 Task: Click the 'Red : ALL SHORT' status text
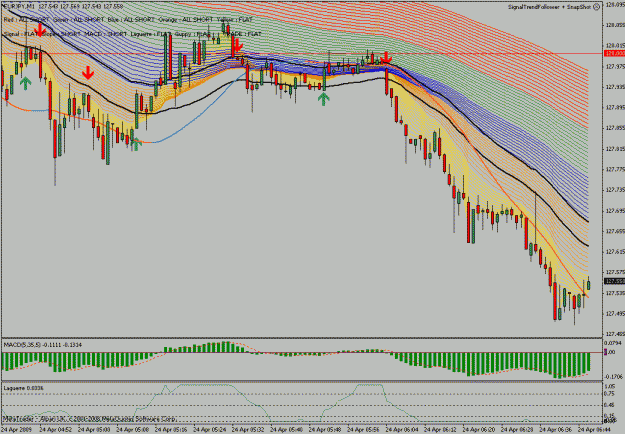click(x=26, y=20)
